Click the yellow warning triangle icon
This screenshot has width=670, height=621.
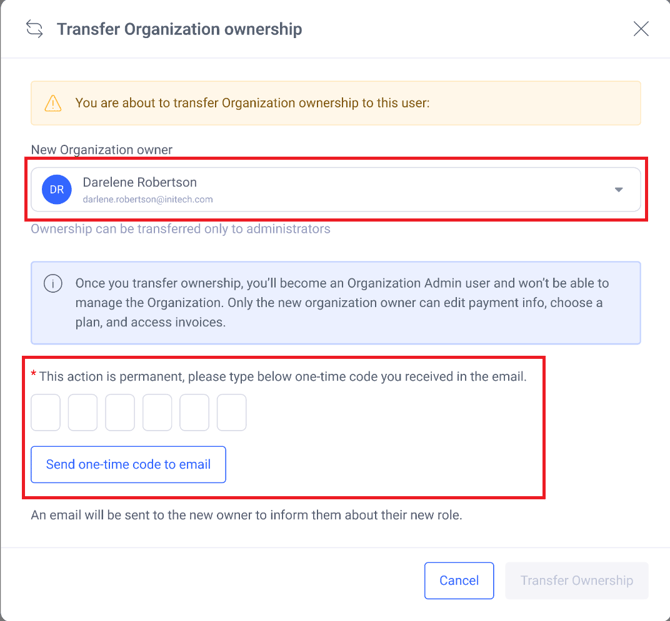click(53, 103)
